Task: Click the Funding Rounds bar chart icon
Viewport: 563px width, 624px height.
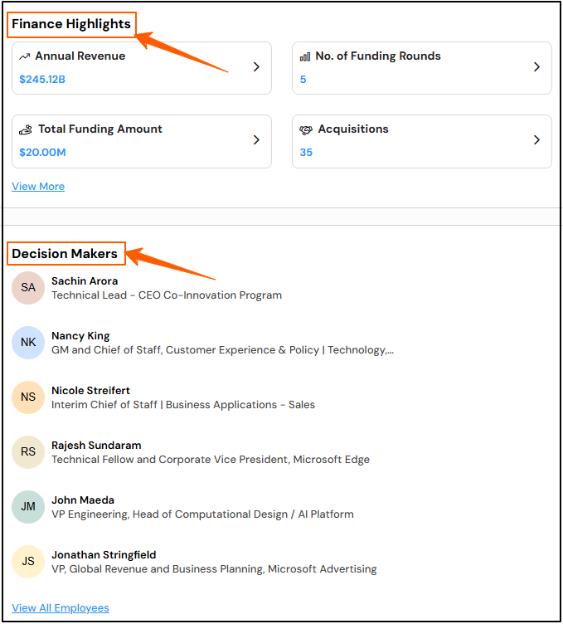Action: click(305, 57)
